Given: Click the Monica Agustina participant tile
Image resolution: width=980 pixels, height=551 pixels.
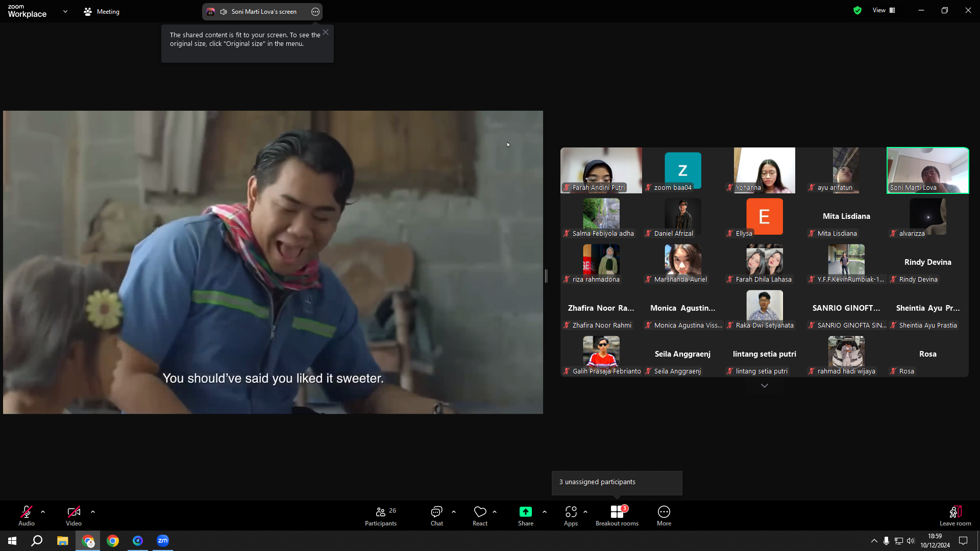Looking at the screenshot, I should [683, 308].
